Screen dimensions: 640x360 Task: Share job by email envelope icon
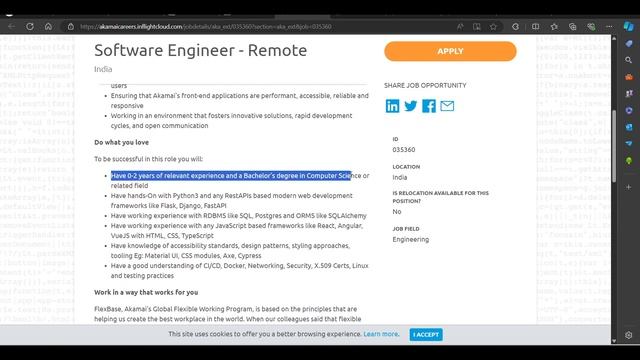pos(447,106)
